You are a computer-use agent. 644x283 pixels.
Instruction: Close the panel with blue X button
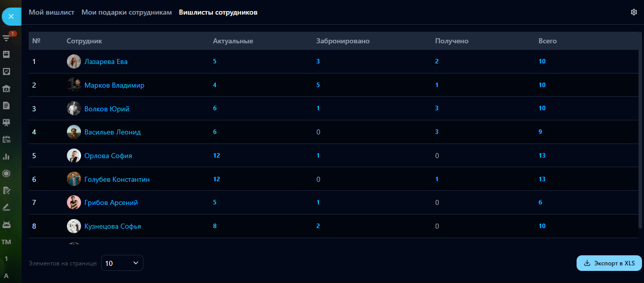pyautogui.click(x=11, y=17)
